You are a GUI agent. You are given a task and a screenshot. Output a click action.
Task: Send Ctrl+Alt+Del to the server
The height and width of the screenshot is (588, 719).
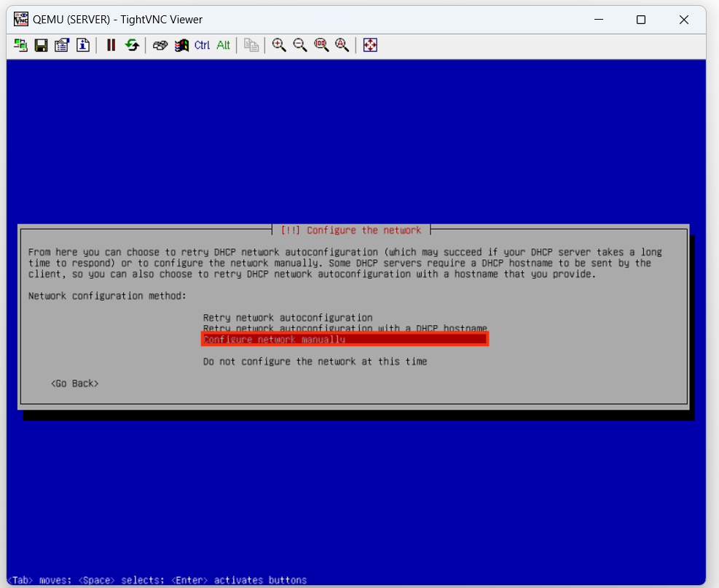pyautogui.click(x=160, y=45)
